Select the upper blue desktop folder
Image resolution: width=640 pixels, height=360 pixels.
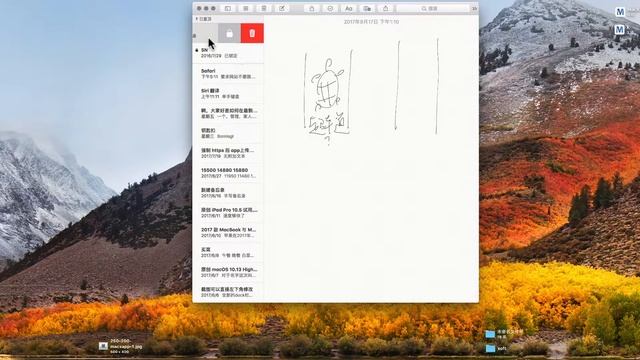click(x=490, y=334)
